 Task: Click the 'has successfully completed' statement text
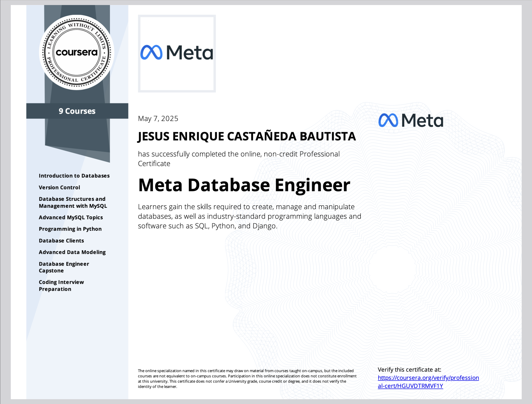[x=238, y=159]
